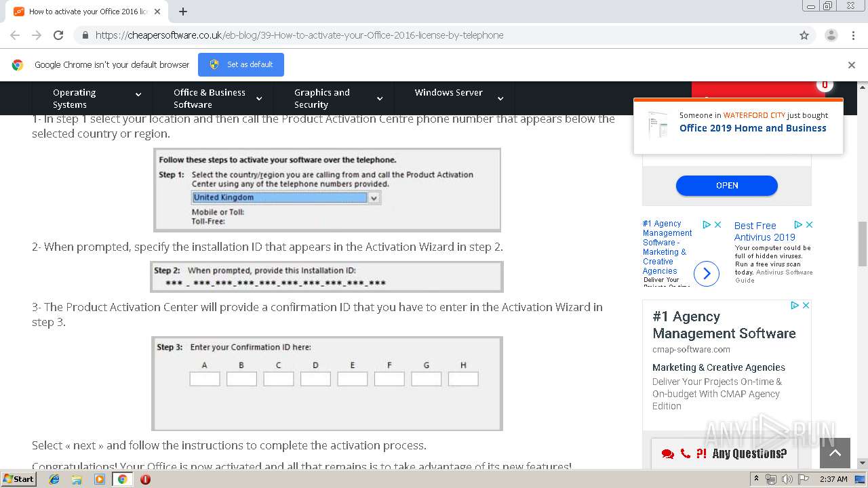
Task: Open a new browser tab
Action: pyautogui.click(x=183, y=12)
